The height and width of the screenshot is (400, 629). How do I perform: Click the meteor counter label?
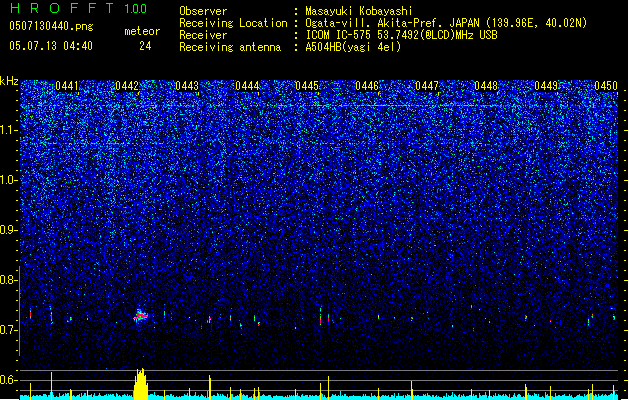coord(142,31)
